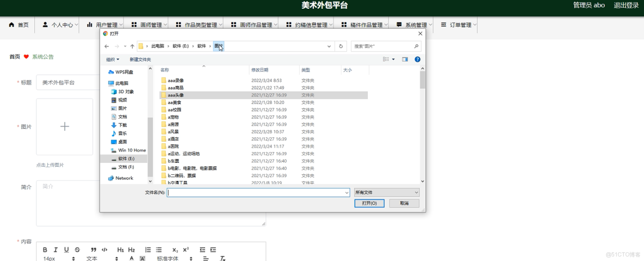The image size is (644, 261).
Task: Expand the recent locations dropdown arrow
Action: (125, 46)
